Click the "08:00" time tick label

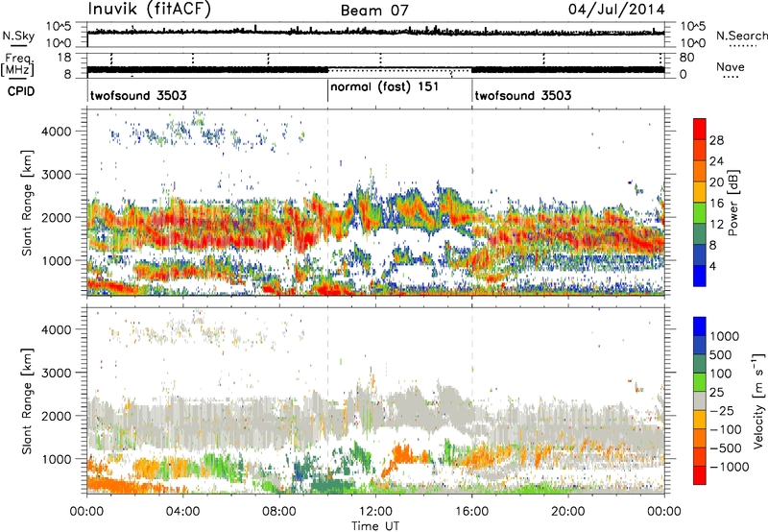(x=279, y=512)
